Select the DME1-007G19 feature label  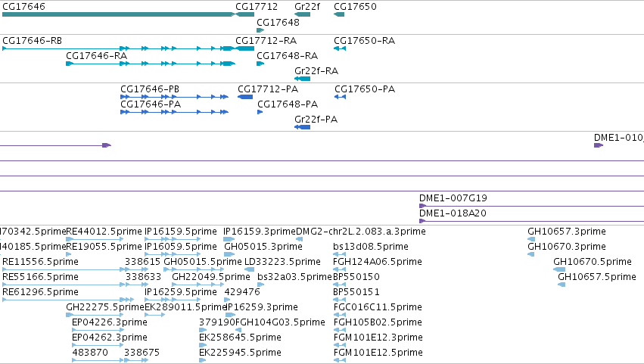click(453, 198)
